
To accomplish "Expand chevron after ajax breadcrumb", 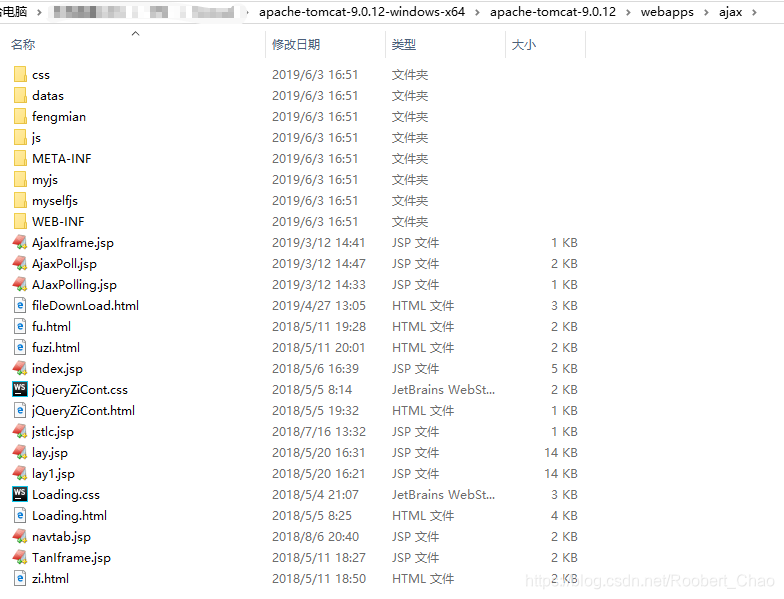I will pos(754,12).
